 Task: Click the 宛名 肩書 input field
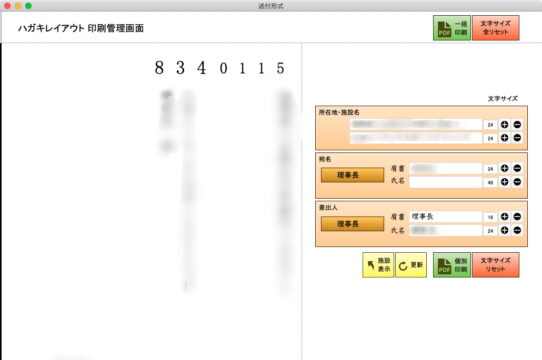pyautogui.click(x=446, y=168)
